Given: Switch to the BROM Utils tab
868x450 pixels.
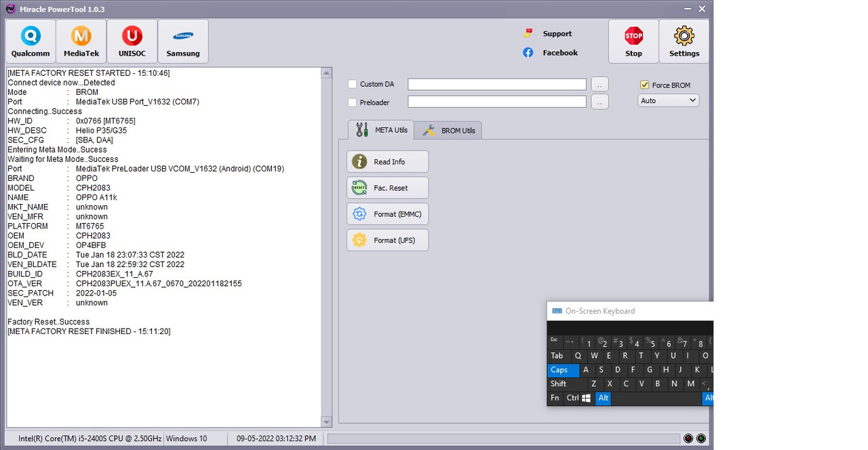Looking at the screenshot, I should click(448, 130).
